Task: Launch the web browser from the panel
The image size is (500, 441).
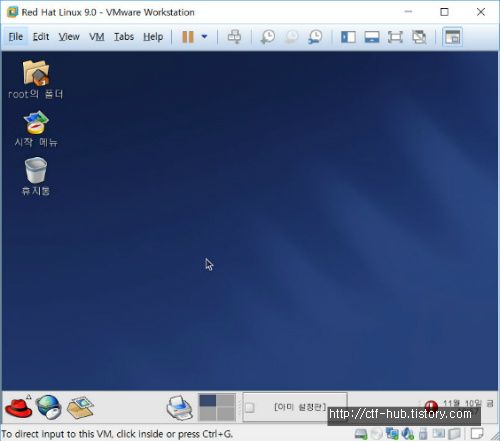Action: (x=49, y=407)
